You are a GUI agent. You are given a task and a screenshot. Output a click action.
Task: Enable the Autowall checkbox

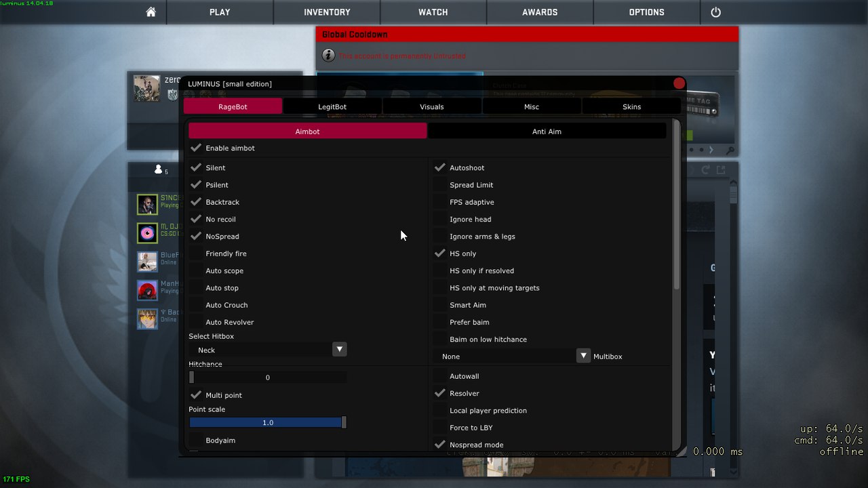[440, 376]
